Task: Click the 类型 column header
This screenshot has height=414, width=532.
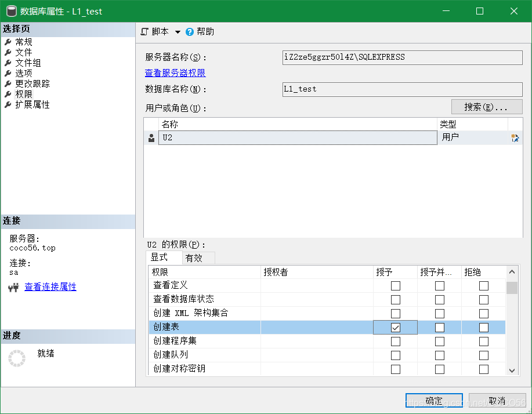Action: (x=472, y=125)
